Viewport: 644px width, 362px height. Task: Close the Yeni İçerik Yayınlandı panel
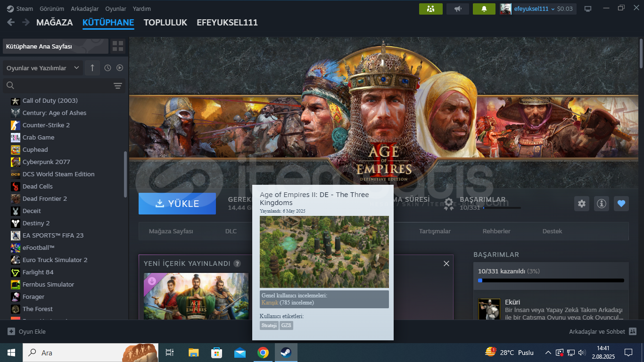click(x=446, y=263)
